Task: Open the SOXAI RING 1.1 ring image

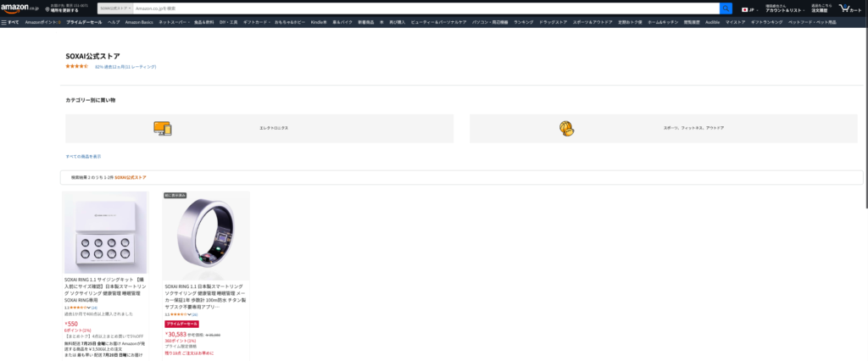Action: tap(206, 236)
